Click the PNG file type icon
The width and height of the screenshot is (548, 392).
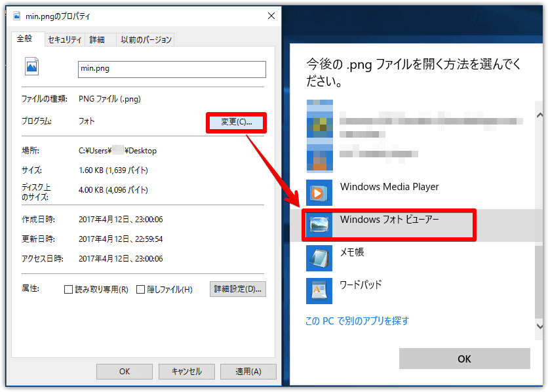coord(32,67)
